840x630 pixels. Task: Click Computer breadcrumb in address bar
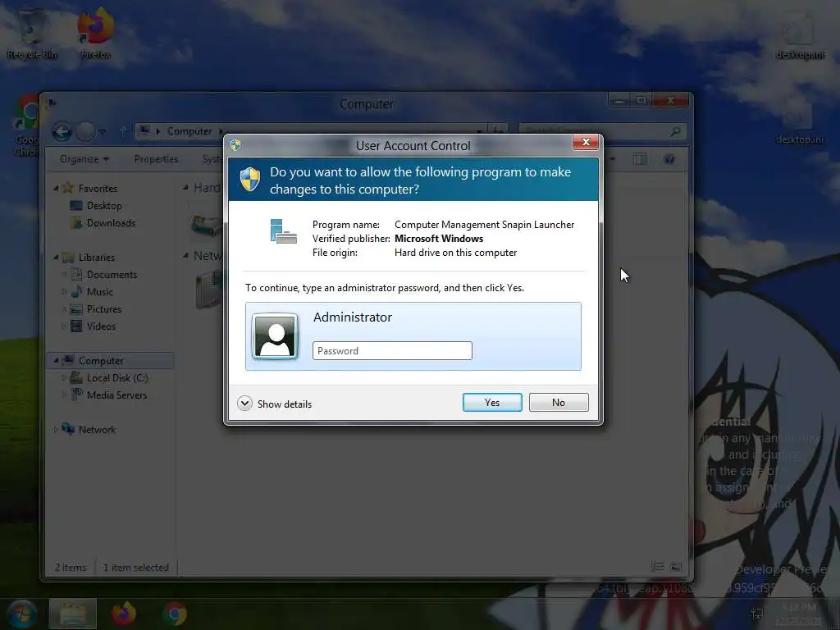coord(189,131)
